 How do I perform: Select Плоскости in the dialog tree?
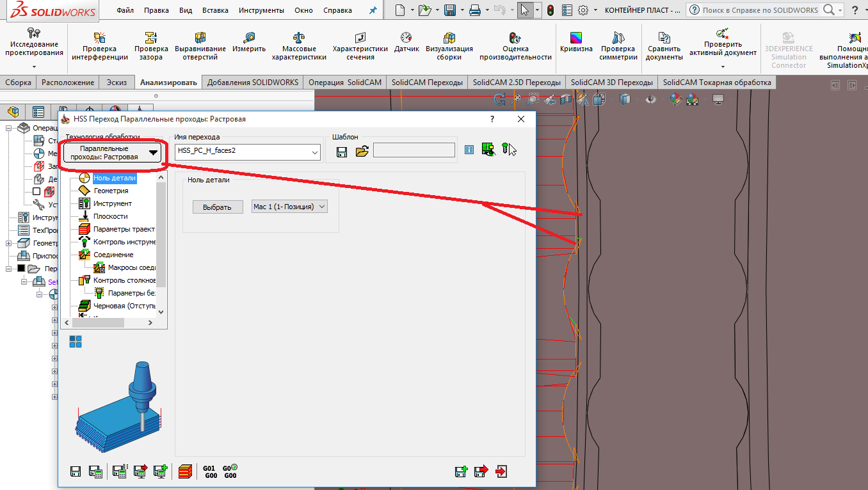pyautogui.click(x=111, y=216)
